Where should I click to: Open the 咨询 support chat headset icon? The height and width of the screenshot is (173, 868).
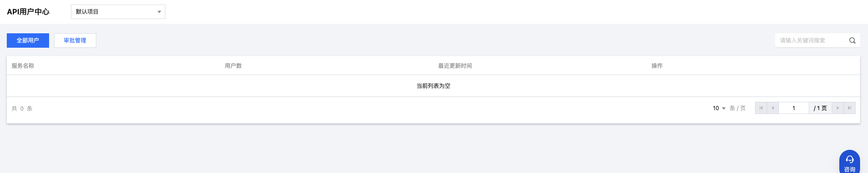click(849, 159)
